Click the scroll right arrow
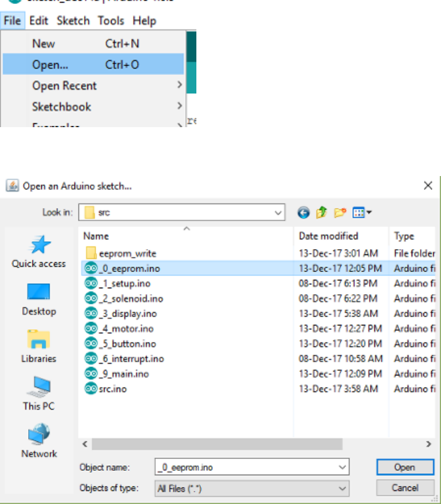 pyautogui.click(x=429, y=444)
